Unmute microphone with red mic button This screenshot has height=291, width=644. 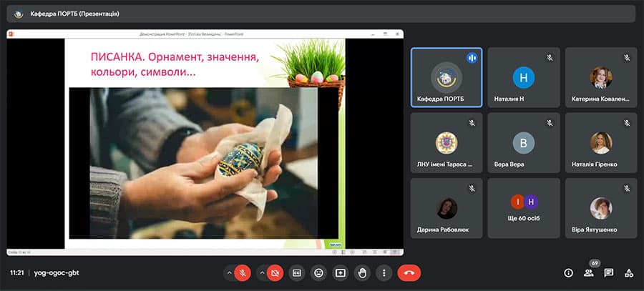[x=243, y=273]
